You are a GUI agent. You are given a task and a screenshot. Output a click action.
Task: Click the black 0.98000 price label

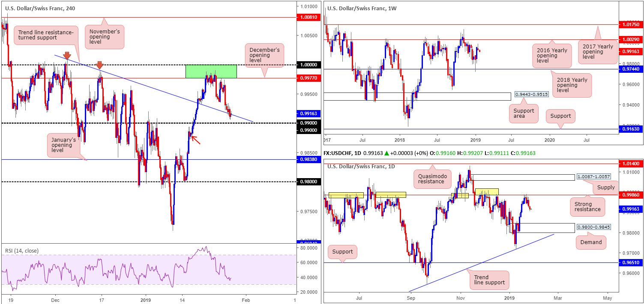coord(309,182)
